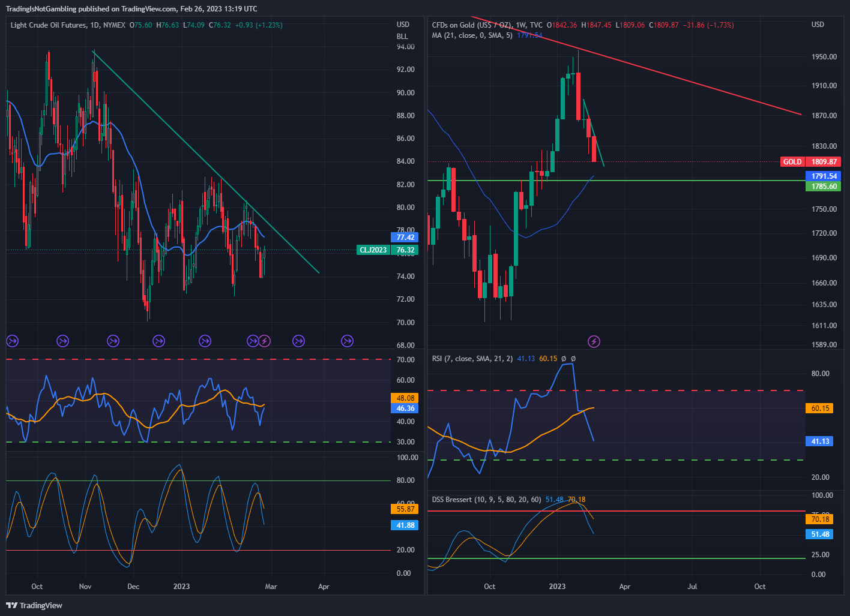Click the gold chart open value 1842.36
Viewport: 850px width, 616px height.
[x=564, y=25]
